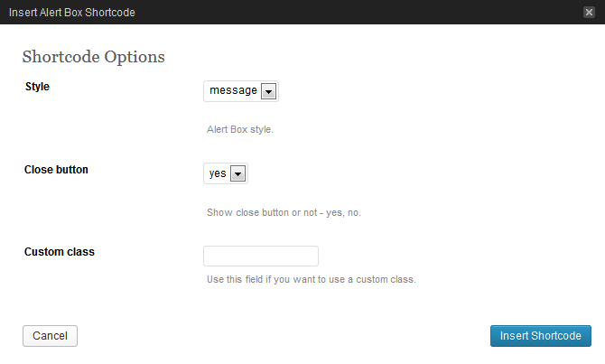Click the "Shortcode Options" heading

tap(93, 57)
